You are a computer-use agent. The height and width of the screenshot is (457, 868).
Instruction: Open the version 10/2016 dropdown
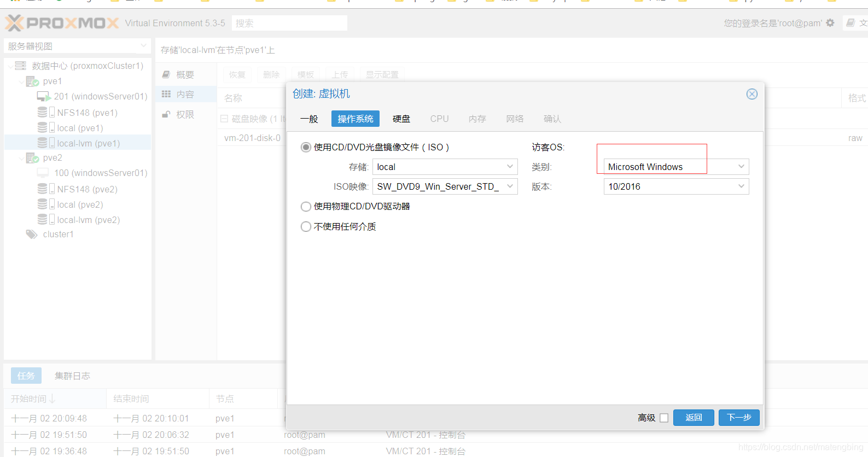[x=741, y=186]
